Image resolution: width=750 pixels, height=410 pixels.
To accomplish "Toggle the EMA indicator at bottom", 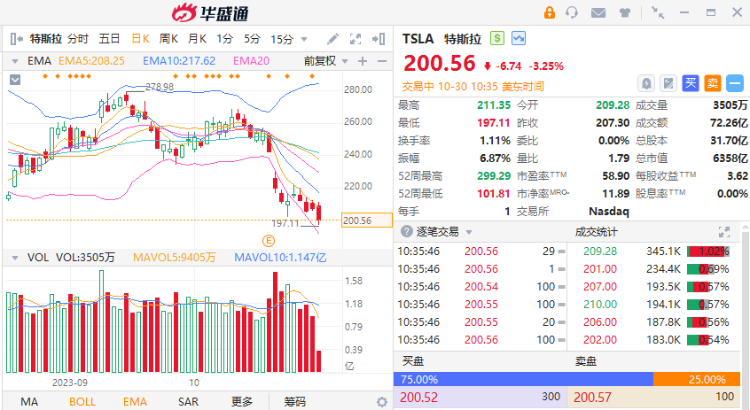I will pos(135,402).
